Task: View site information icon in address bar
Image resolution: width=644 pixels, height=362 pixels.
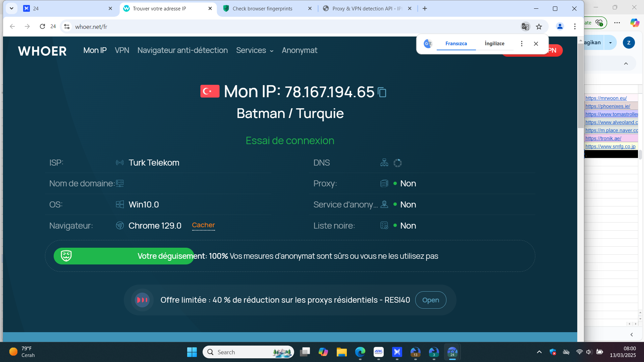Action: pos(67,26)
